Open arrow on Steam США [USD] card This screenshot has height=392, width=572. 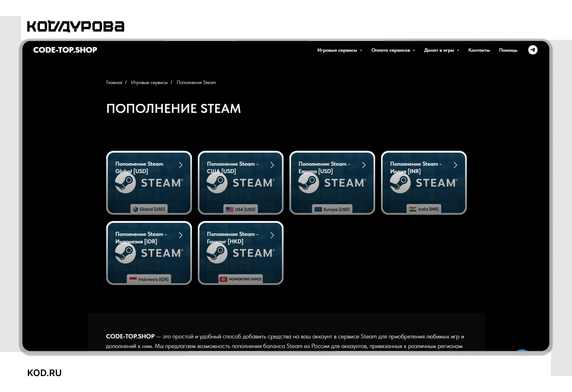(x=272, y=165)
